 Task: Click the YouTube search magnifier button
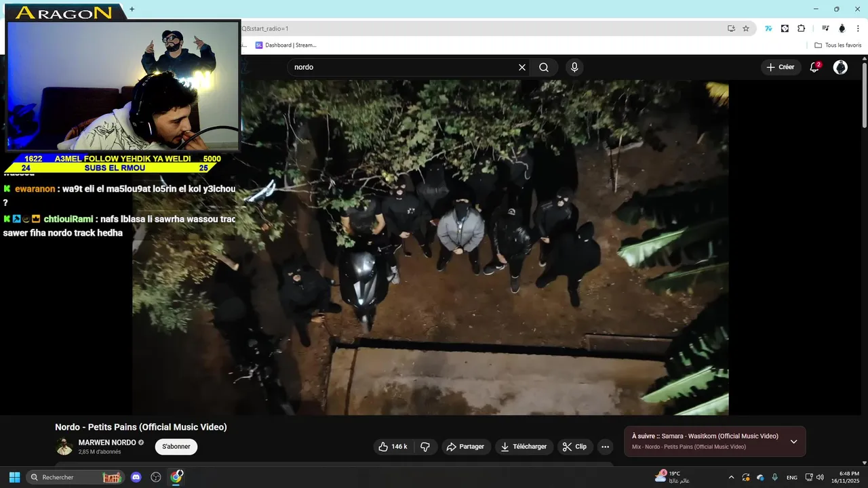click(544, 67)
